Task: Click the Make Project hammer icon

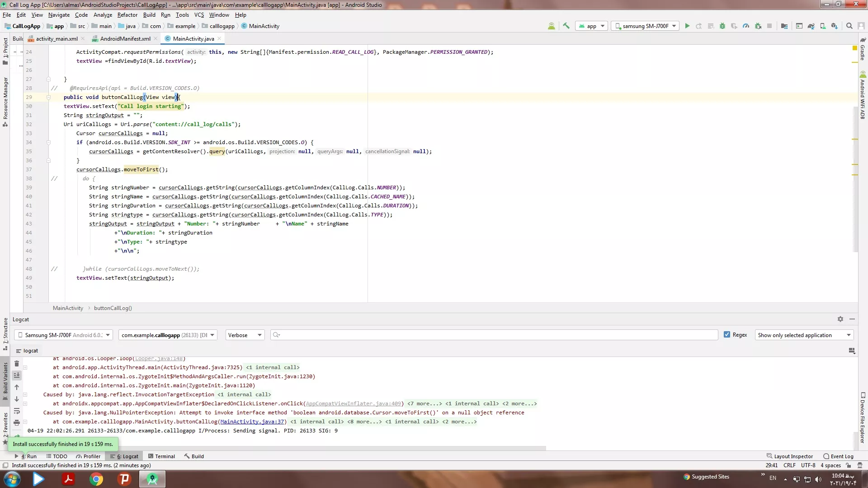Action: coord(566,26)
